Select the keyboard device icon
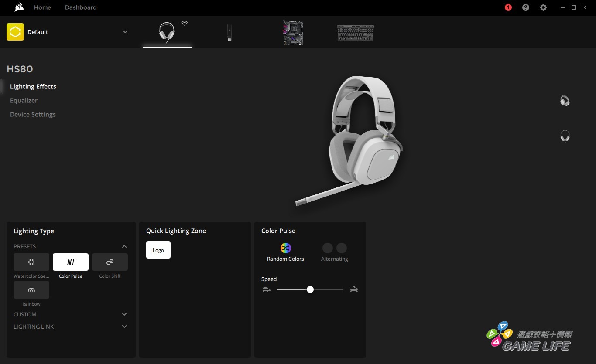The image size is (596, 364). 355,33
